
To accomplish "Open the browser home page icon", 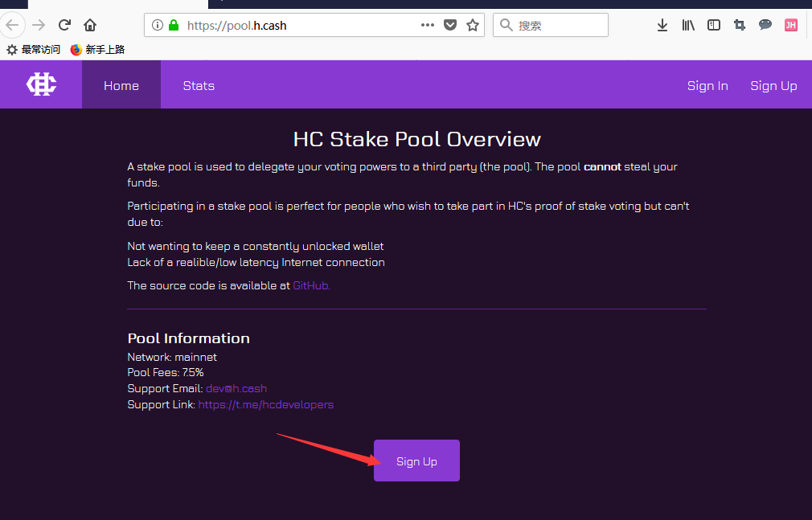I will (x=90, y=25).
